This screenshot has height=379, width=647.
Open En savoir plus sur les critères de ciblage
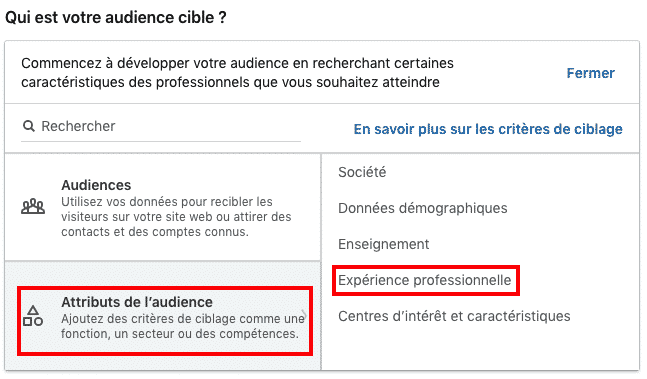click(488, 129)
